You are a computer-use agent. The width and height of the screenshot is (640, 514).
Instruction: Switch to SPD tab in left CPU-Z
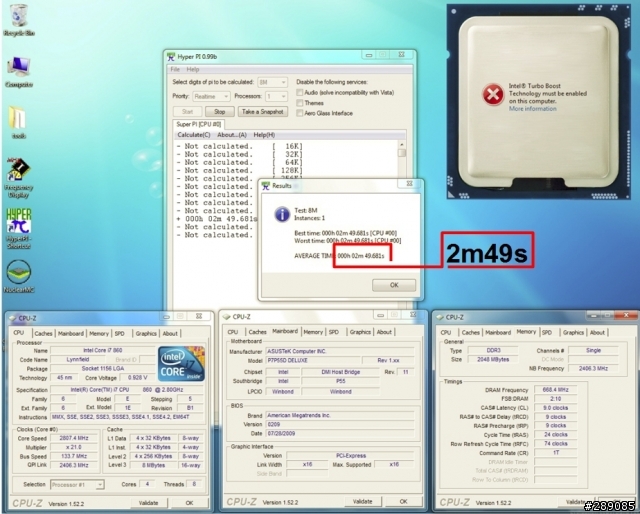(120, 334)
